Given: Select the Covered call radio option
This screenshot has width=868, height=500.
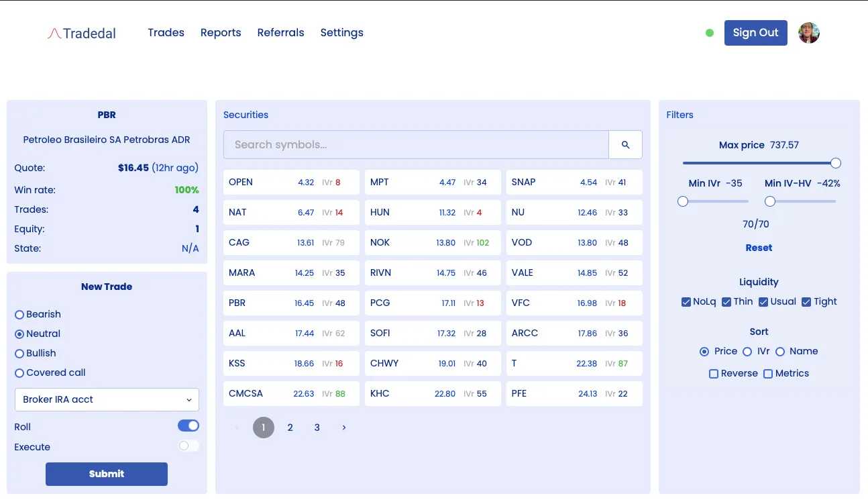Looking at the screenshot, I should [x=19, y=373].
